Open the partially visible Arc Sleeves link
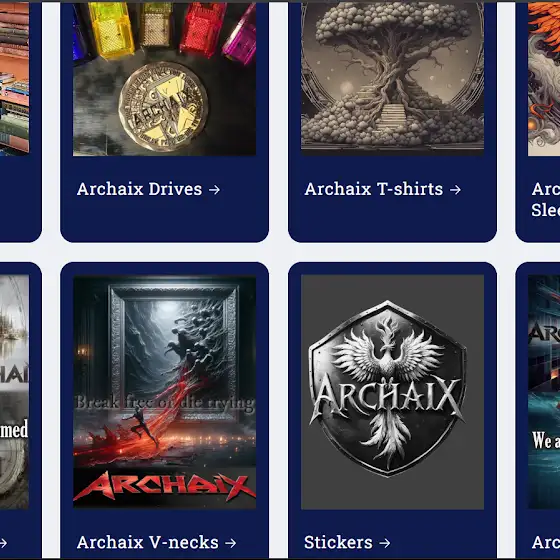 pyautogui.click(x=545, y=199)
